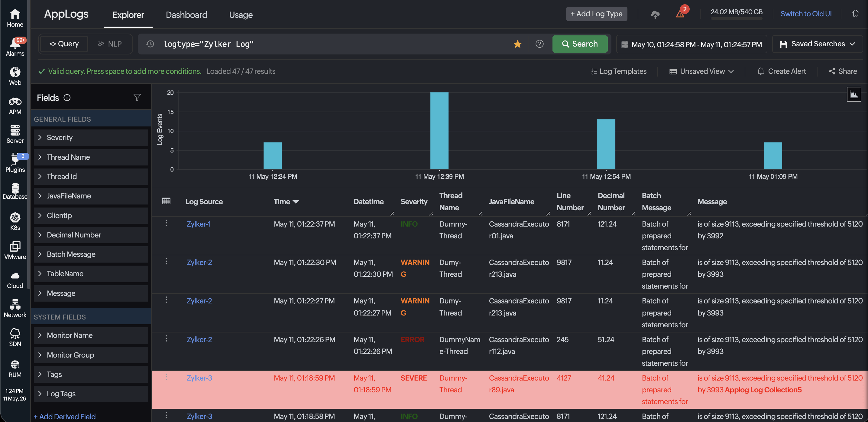Viewport: 868px width, 422px height.
Task: Open the SDN sidebar icon
Action: (15, 337)
